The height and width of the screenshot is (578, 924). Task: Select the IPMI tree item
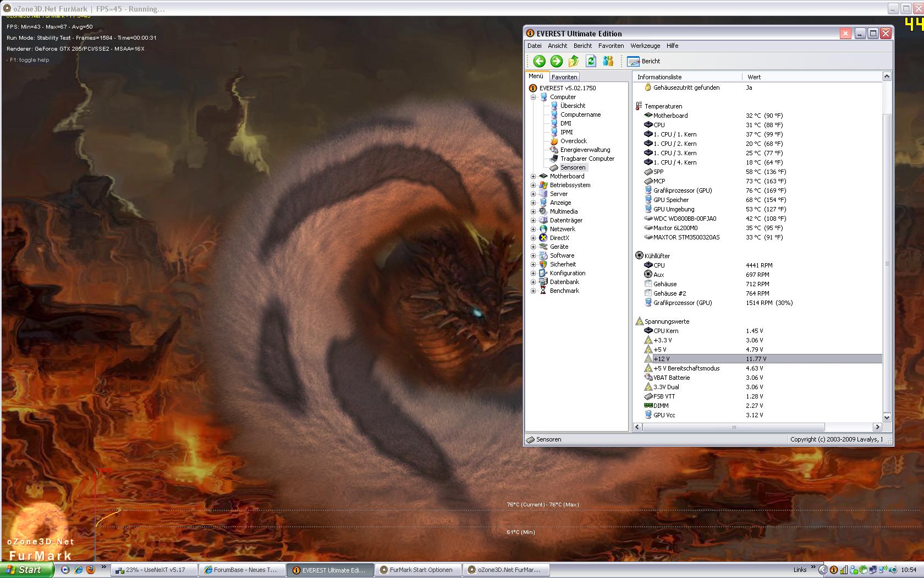coord(566,132)
